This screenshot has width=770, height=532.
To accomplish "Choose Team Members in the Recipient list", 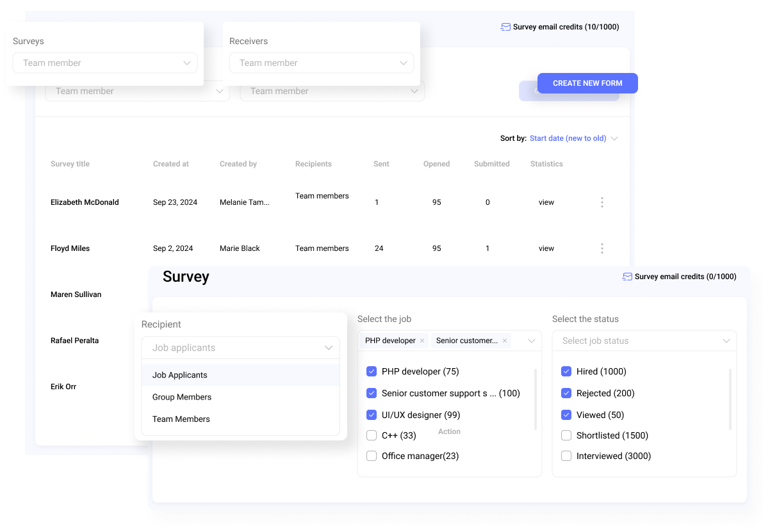I will tap(181, 419).
